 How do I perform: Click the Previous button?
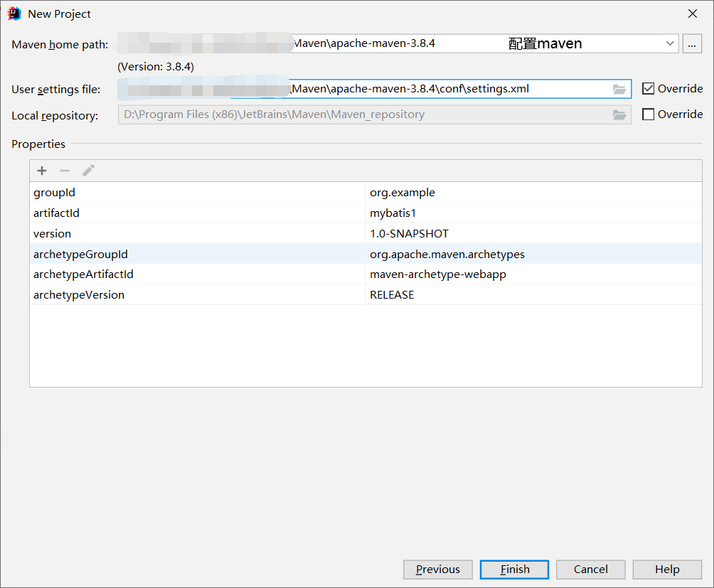pos(437,569)
